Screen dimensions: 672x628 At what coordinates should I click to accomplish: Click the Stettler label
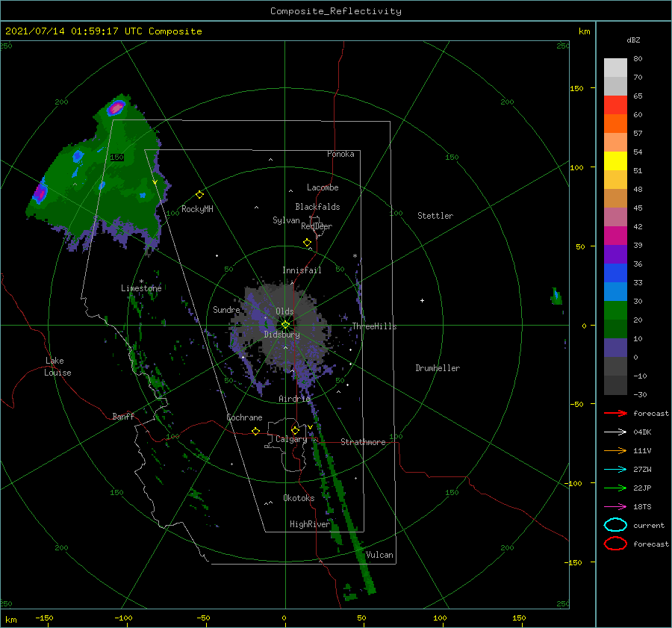tap(435, 216)
